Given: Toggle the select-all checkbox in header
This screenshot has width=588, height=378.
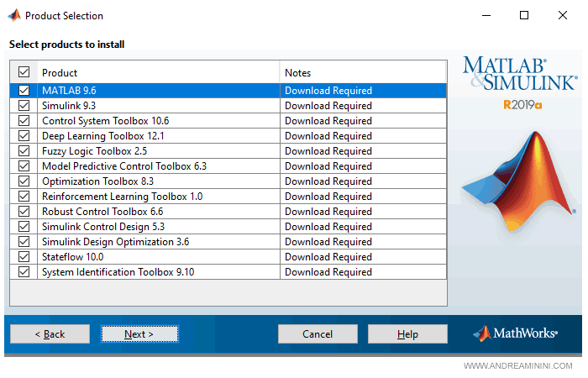Looking at the screenshot, I should click(x=24, y=72).
